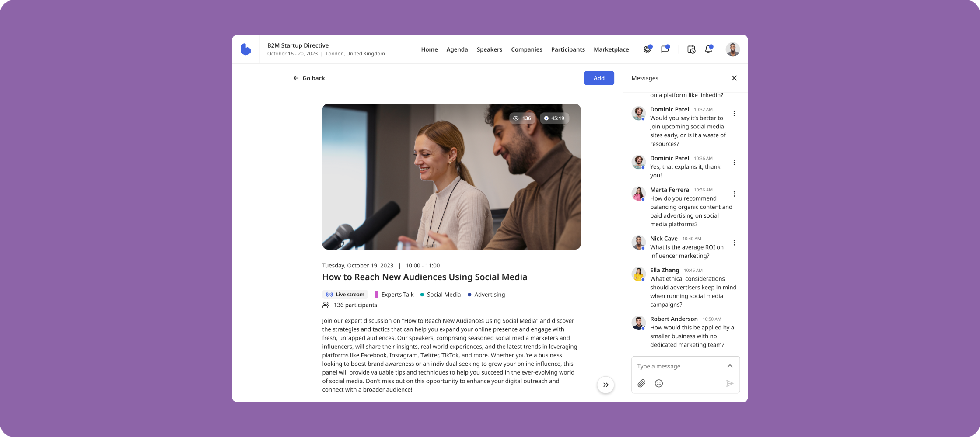980x437 pixels.
Task: Click the session title about Social Media
Action: 425,277
